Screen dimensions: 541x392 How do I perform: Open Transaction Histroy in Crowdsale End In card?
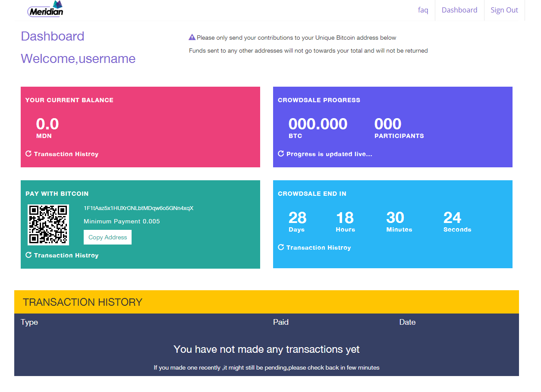318,248
